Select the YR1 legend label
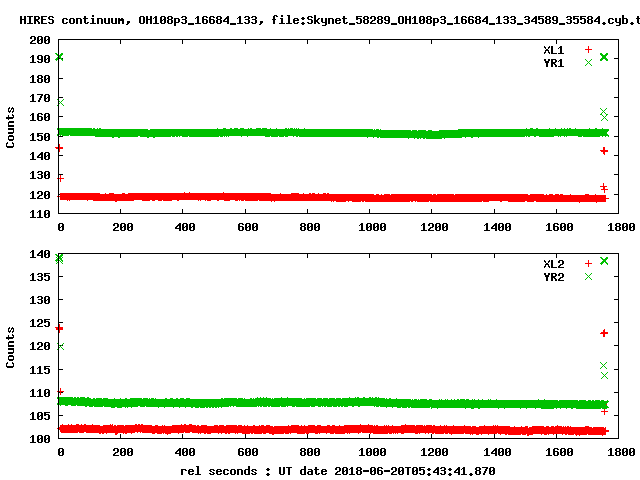This screenshot has height=480, width=640. 553,63
